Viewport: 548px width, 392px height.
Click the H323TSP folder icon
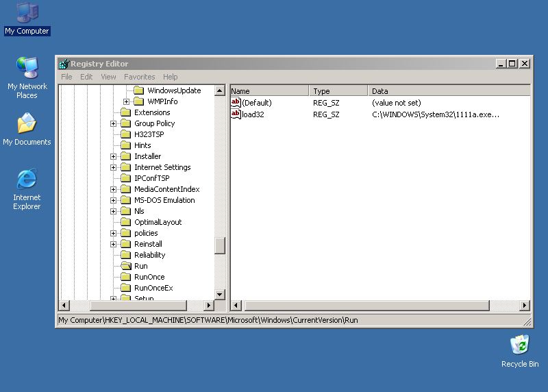(x=126, y=134)
